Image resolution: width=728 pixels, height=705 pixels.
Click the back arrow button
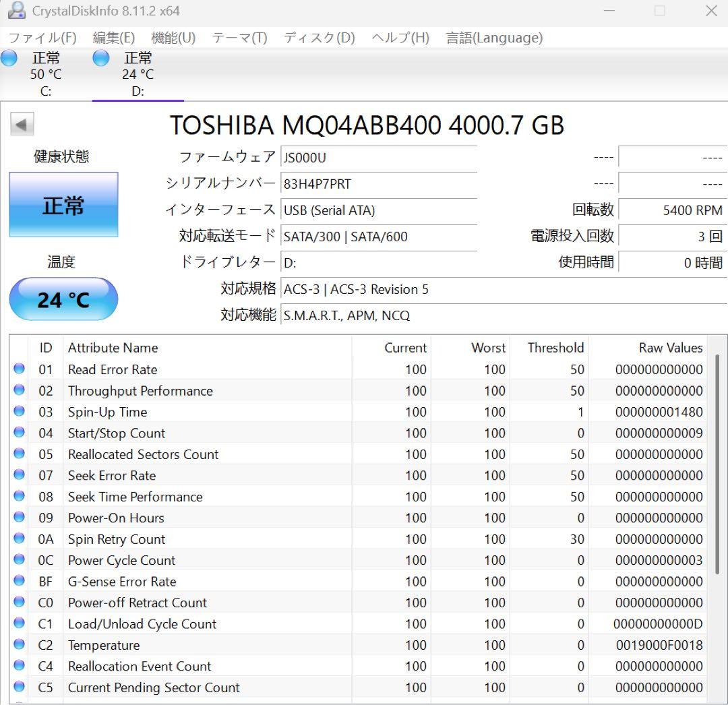pyautogui.click(x=22, y=125)
